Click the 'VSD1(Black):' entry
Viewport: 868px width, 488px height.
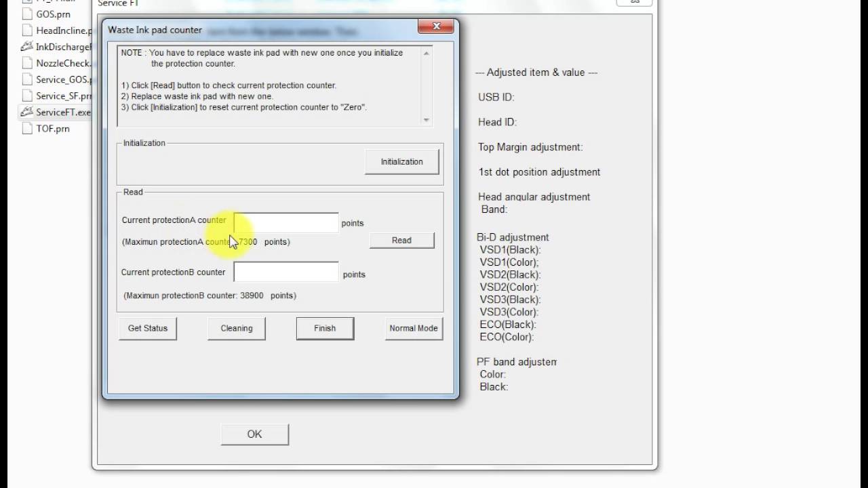(x=510, y=249)
